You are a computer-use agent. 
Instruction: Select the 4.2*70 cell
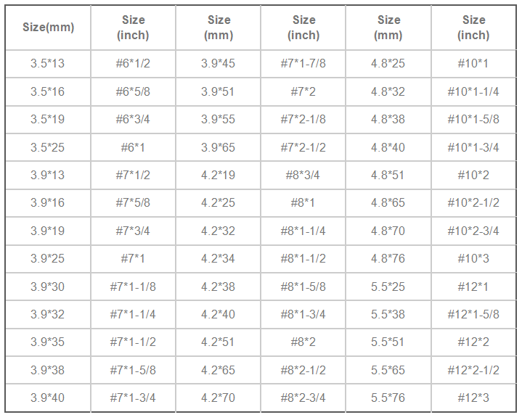click(x=218, y=398)
